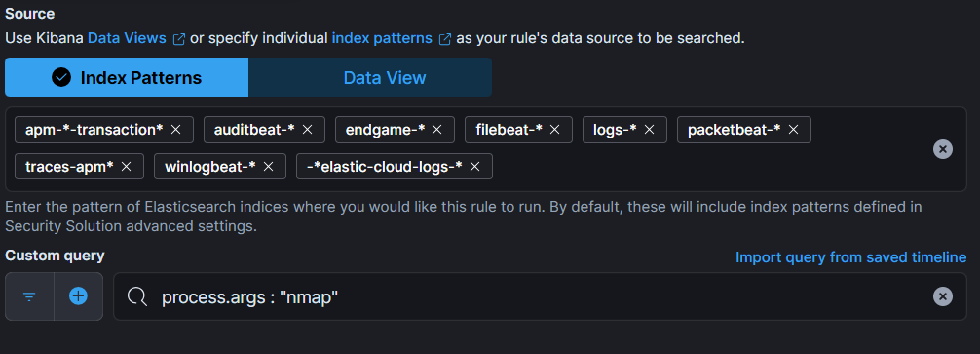Click the Source heading

coord(29,13)
